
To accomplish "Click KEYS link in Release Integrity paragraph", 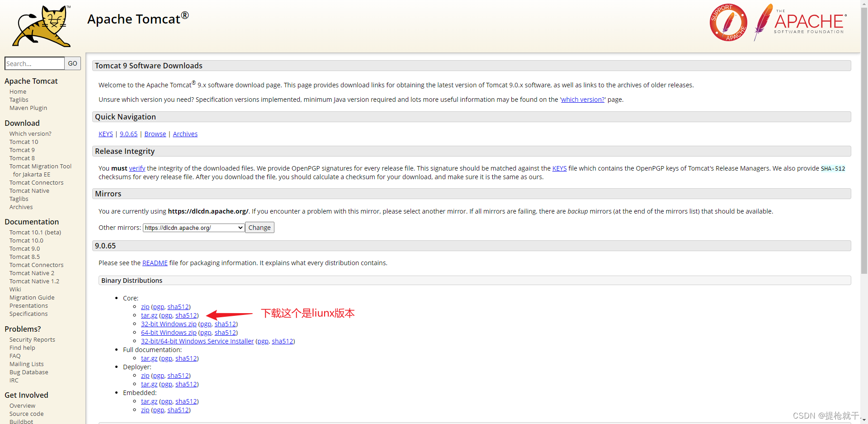I will pos(559,168).
